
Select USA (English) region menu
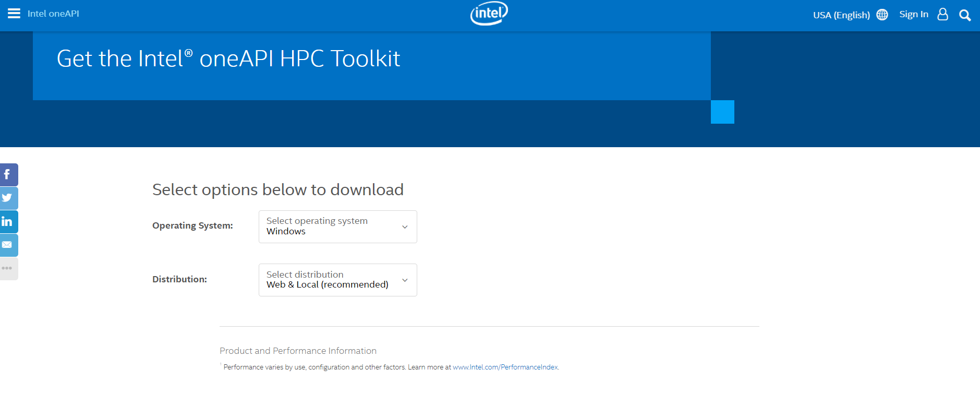(841, 15)
